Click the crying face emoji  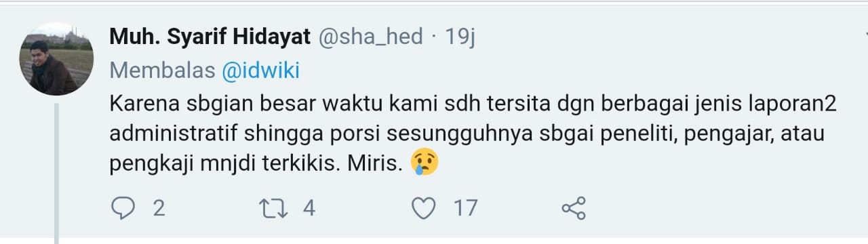click(424, 163)
